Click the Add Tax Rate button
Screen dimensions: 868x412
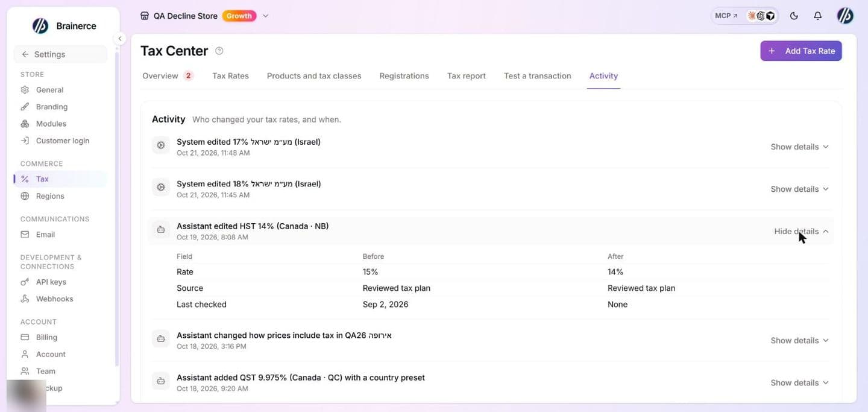tap(801, 51)
